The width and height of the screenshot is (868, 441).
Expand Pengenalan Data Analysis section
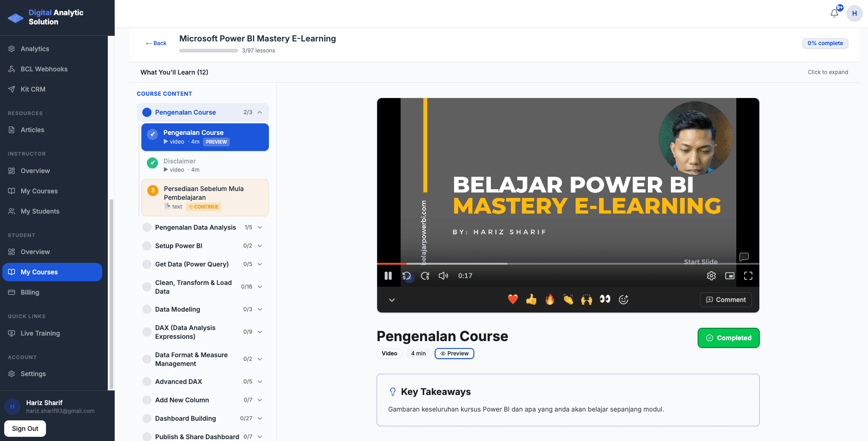[203, 227]
